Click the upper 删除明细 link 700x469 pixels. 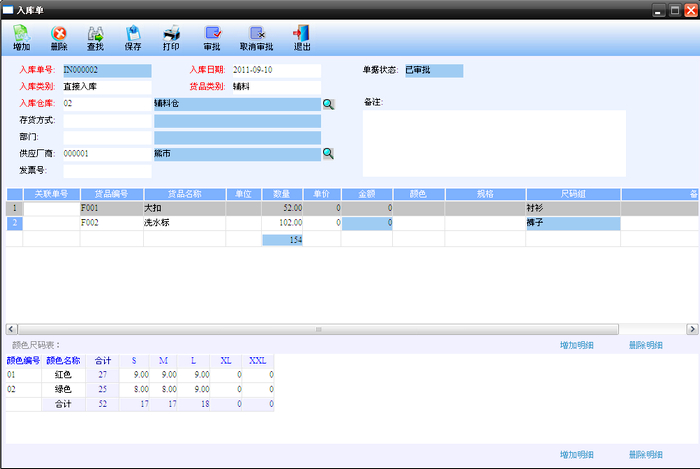(x=646, y=345)
